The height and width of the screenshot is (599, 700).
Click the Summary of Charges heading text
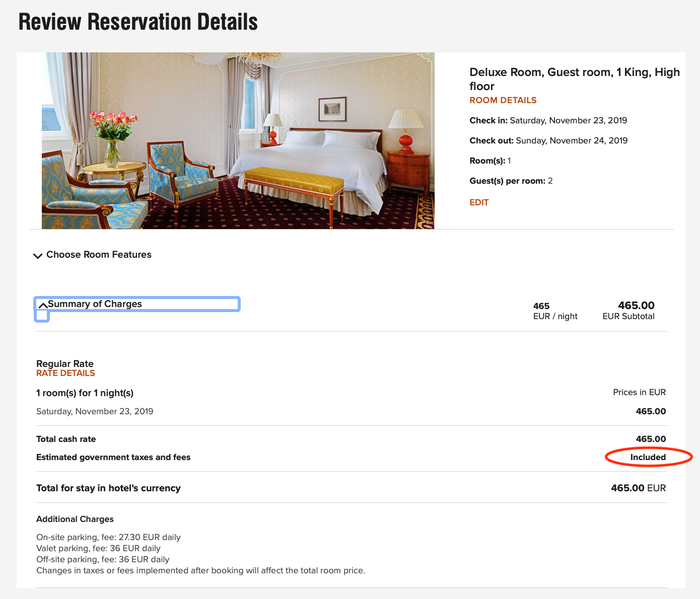coord(95,304)
